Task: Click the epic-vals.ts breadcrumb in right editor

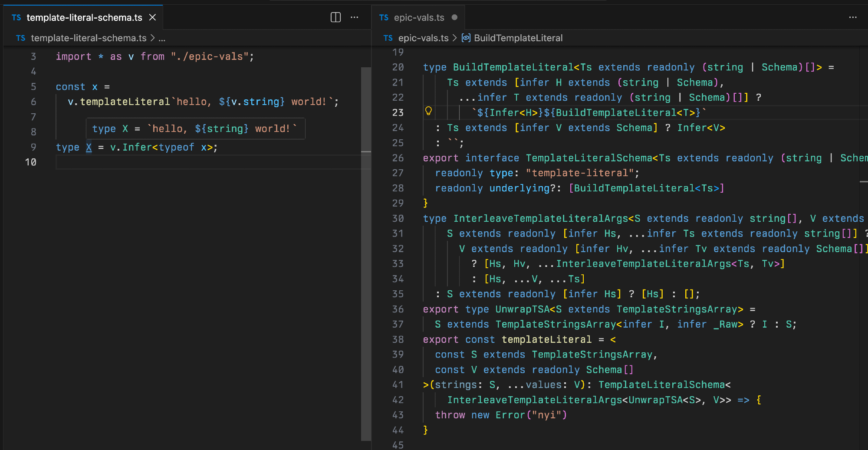Action: point(423,38)
